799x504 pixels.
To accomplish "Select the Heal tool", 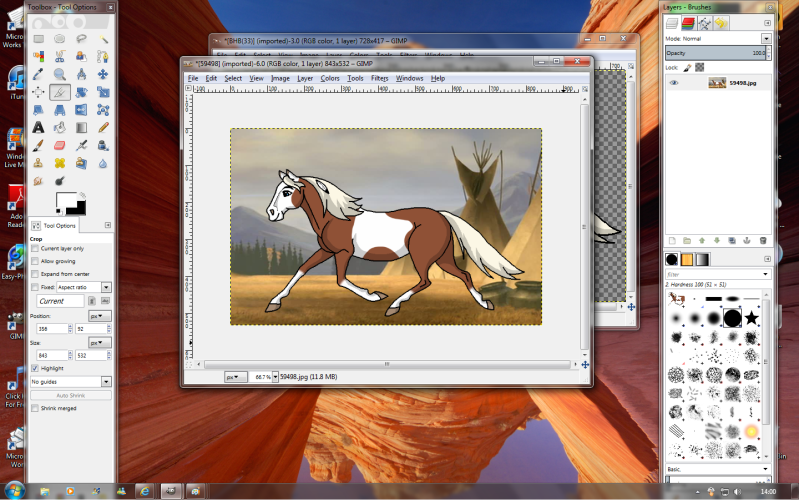I will coord(60,163).
